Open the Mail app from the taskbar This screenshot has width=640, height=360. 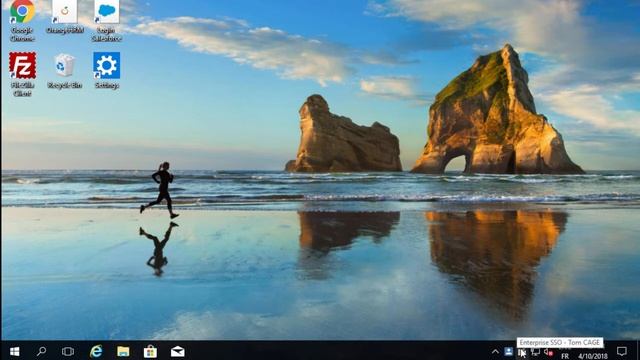pyautogui.click(x=178, y=351)
